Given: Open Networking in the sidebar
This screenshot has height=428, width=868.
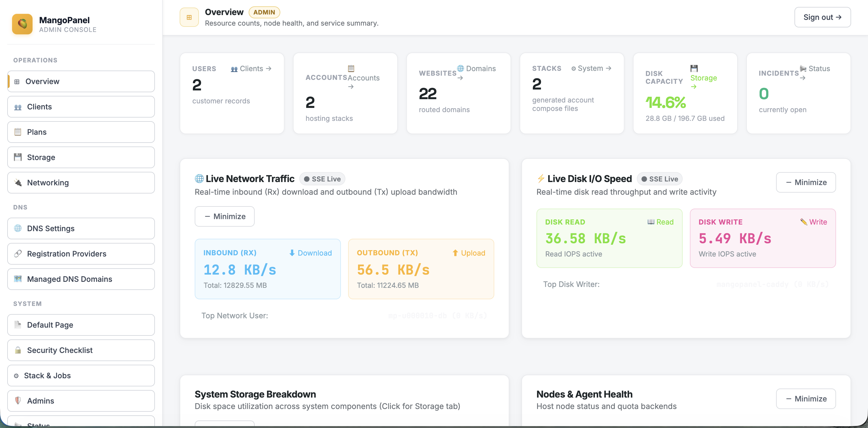Looking at the screenshot, I should 81,183.
